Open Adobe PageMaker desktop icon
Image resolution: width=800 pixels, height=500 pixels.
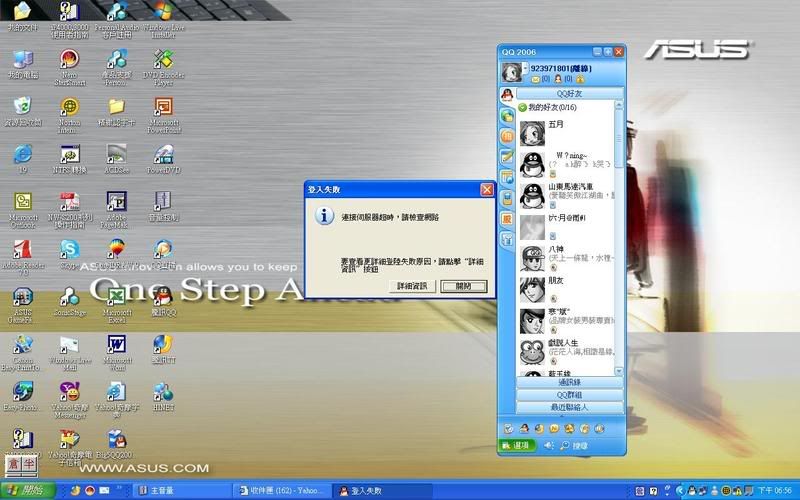116,210
